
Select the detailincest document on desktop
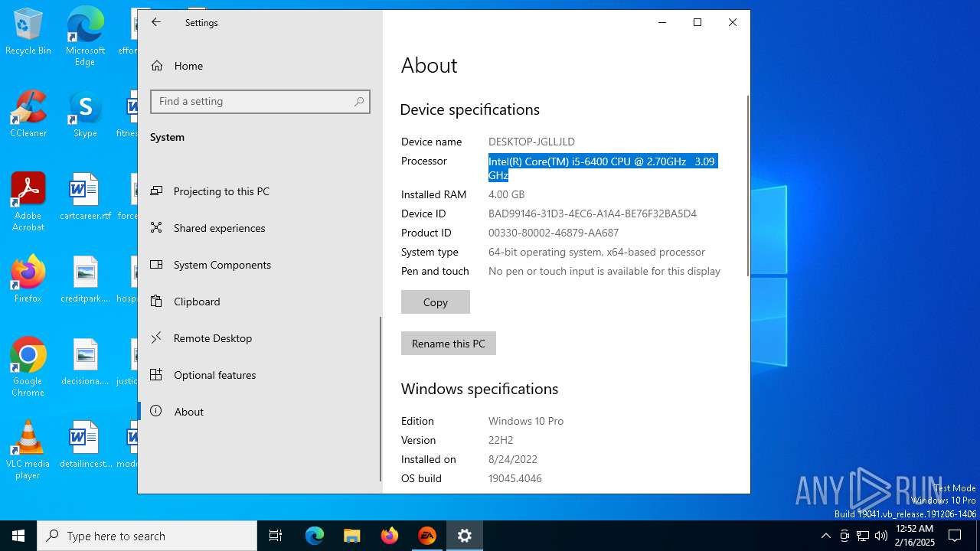85,445
